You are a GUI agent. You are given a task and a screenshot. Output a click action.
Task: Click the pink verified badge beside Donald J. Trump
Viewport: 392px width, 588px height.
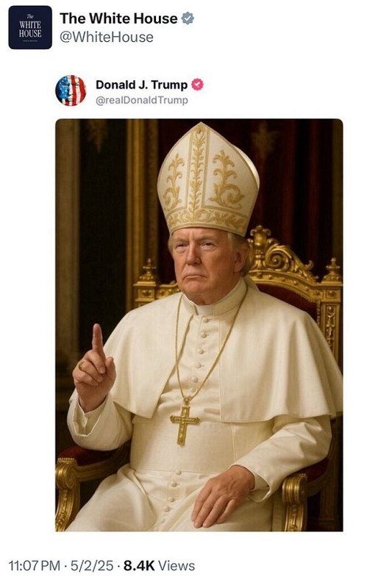pyautogui.click(x=197, y=85)
